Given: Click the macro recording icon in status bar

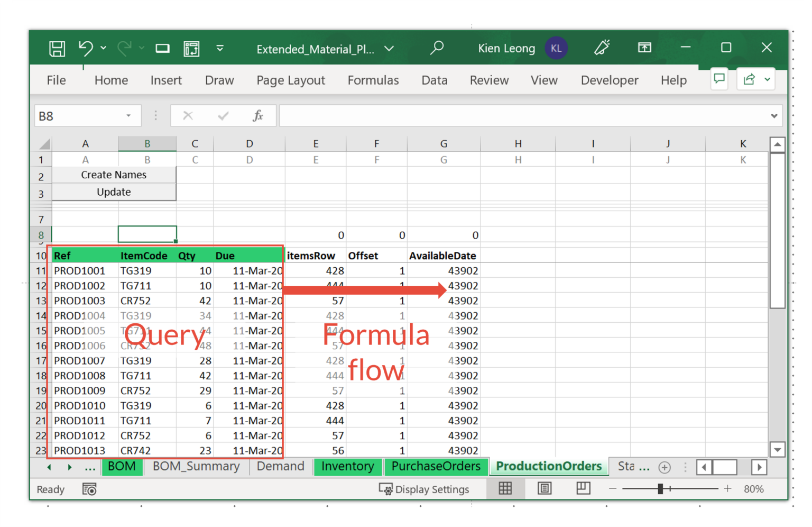Looking at the screenshot, I should pos(89,489).
